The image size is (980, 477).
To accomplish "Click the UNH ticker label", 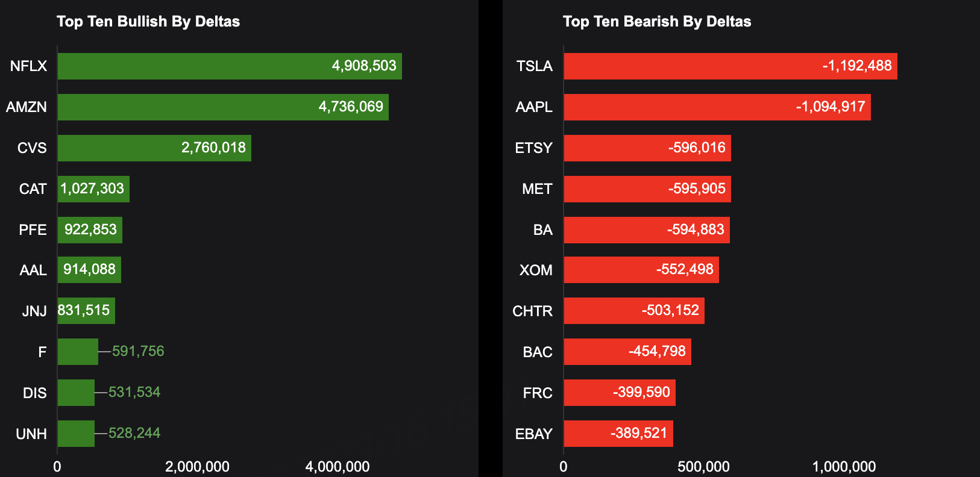I will [x=31, y=434].
